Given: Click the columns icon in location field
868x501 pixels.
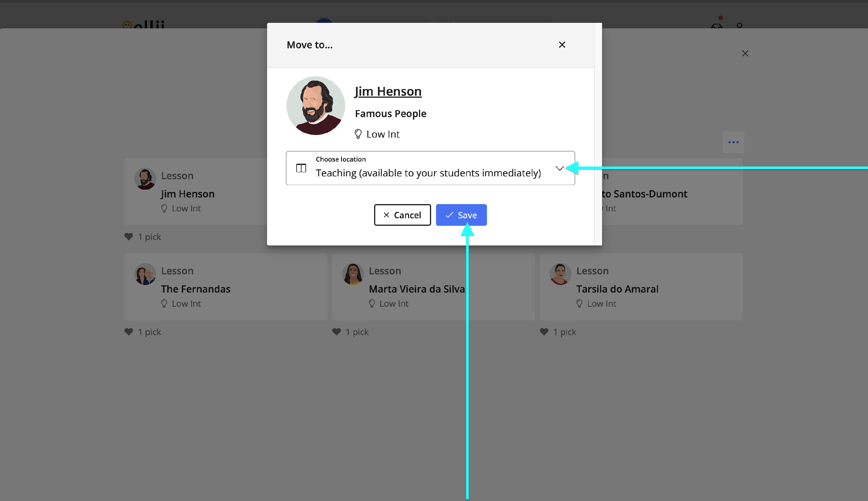Looking at the screenshot, I should coord(301,168).
